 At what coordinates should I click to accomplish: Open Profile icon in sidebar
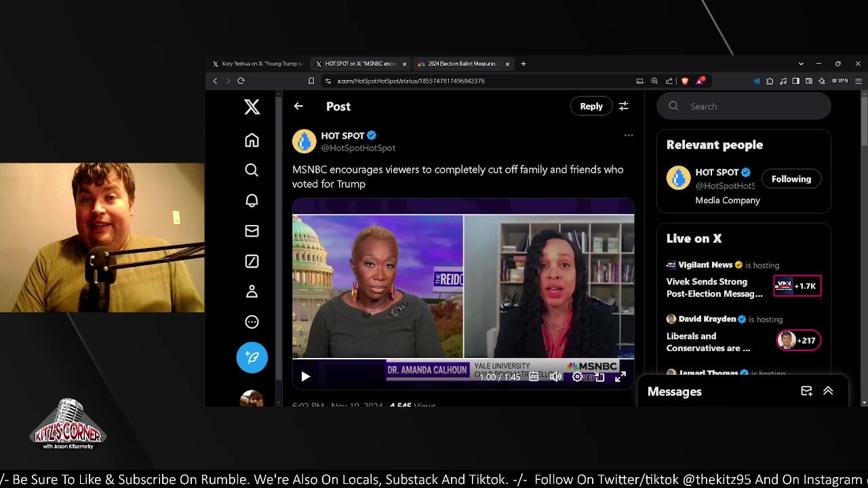click(x=252, y=291)
